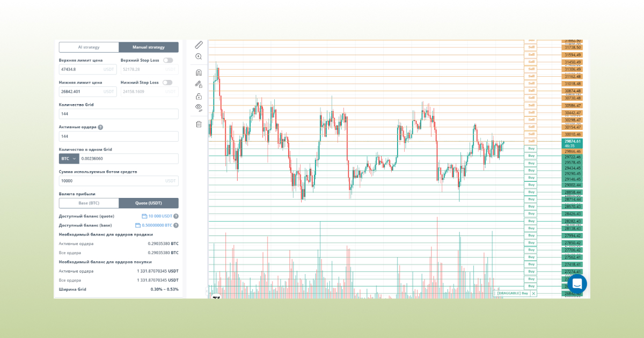Choose Base (BTC) as profit currency
Image resolution: width=644 pixels, height=338 pixels.
click(89, 203)
